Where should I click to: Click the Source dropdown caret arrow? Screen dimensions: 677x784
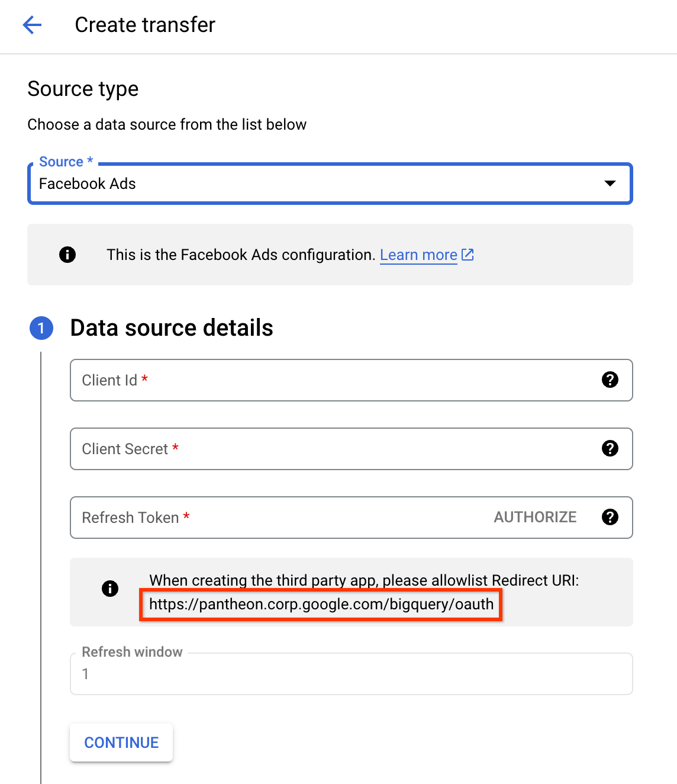[610, 184]
